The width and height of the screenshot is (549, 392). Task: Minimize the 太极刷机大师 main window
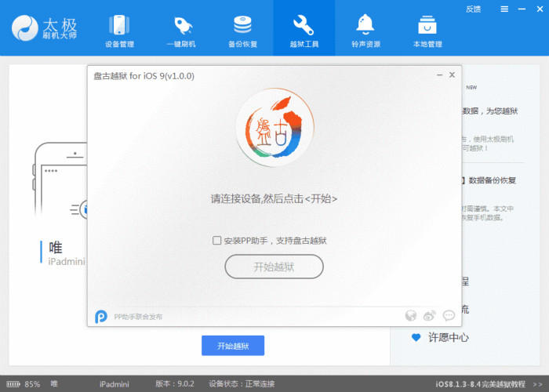click(522, 9)
